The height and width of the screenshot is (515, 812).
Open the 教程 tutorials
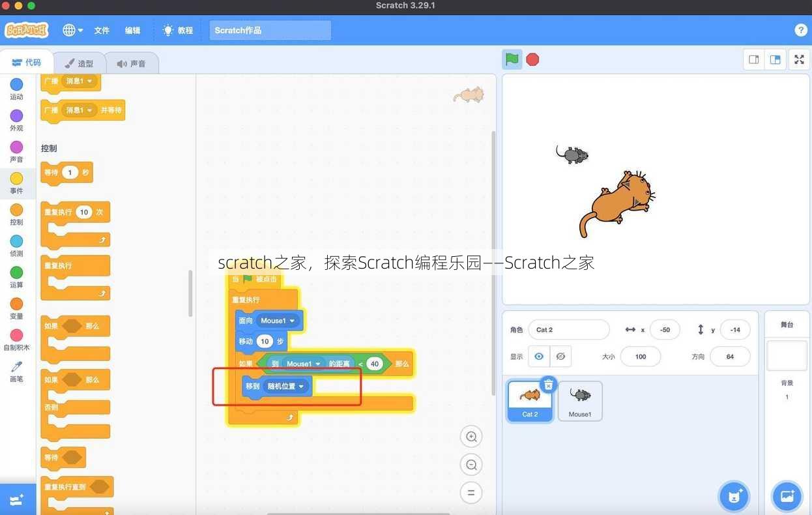(x=178, y=30)
